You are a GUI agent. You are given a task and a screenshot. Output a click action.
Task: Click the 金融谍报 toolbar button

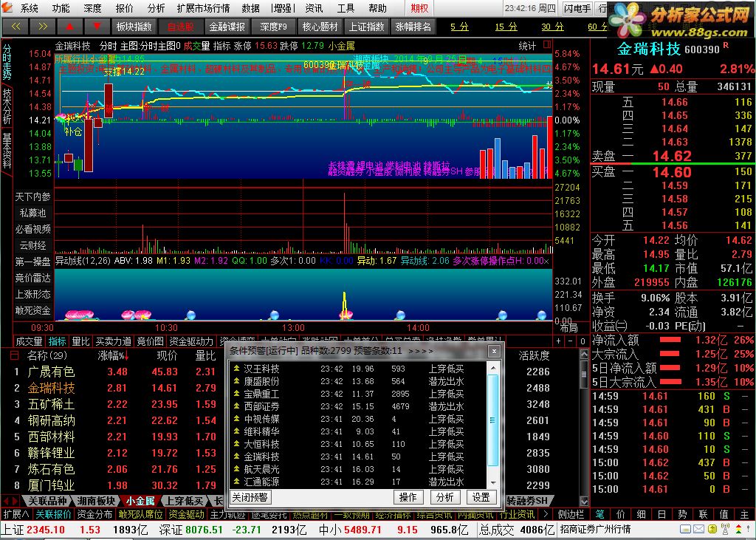[x=227, y=27]
